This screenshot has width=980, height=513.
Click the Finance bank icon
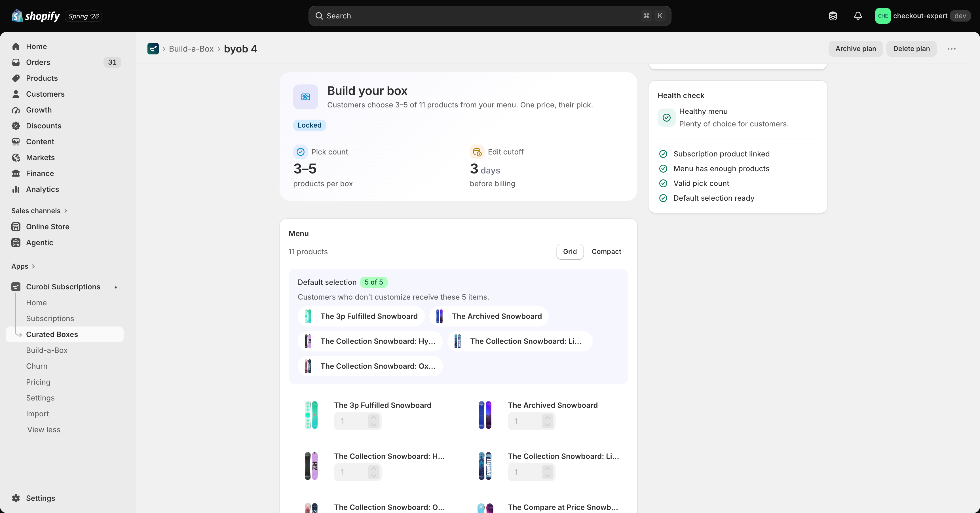(16, 173)
